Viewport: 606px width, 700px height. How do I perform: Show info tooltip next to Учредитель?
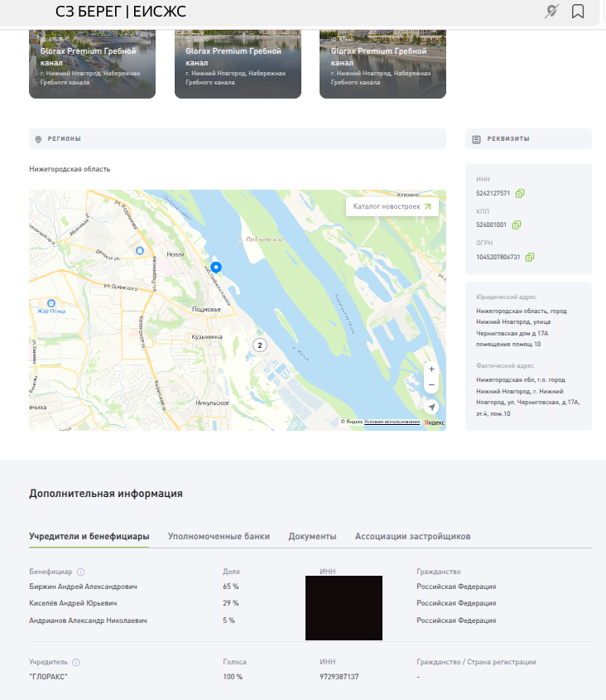[x=76, y=662]
